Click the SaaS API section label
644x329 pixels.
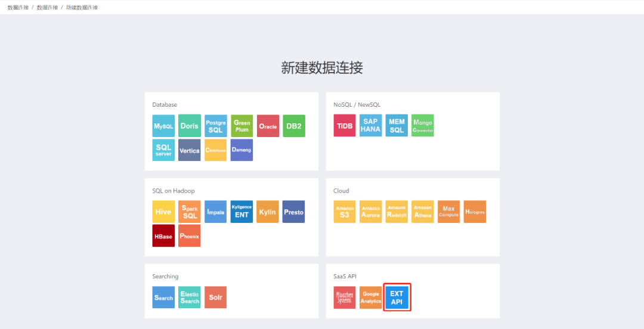click(345, 277)
